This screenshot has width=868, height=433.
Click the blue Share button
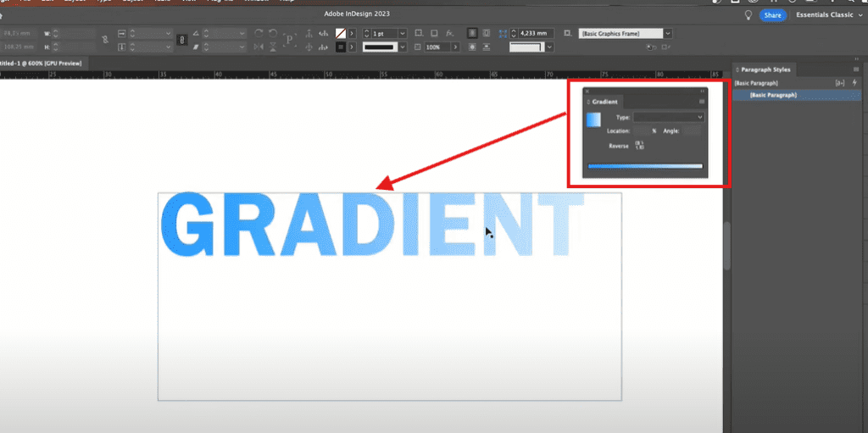[772, 15]
